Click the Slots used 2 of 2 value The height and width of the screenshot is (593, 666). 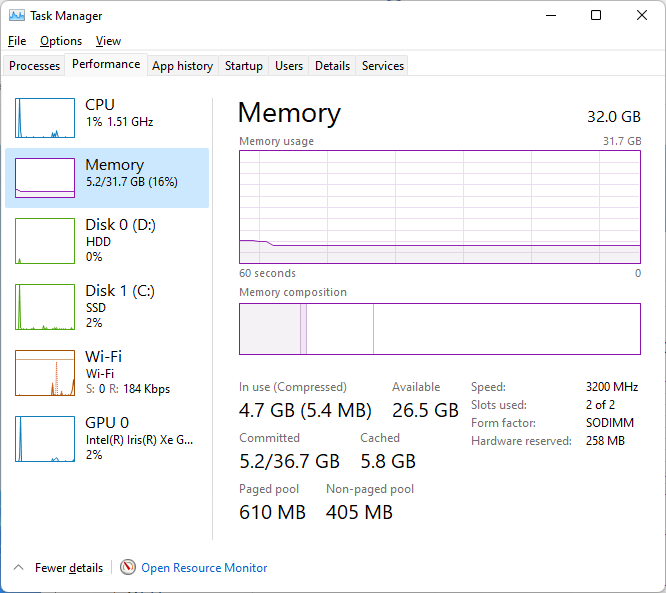coord(600,404)
